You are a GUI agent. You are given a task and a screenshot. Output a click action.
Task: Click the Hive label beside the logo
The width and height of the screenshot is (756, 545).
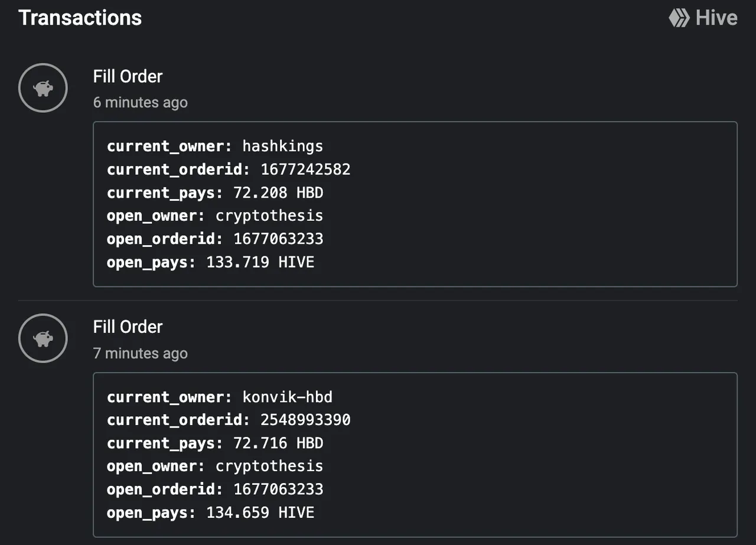point(716,18)
